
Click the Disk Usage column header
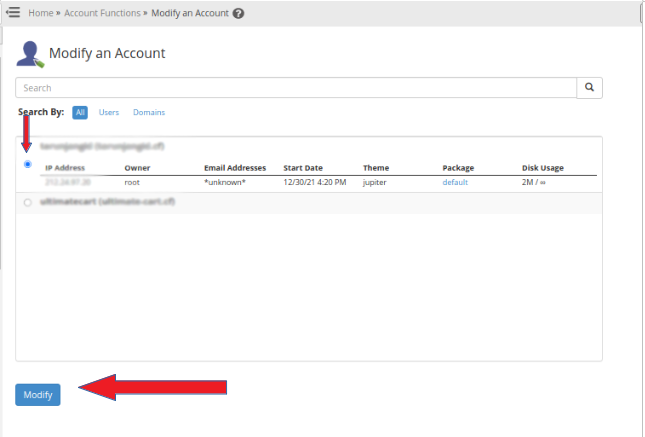pos(543,168)
